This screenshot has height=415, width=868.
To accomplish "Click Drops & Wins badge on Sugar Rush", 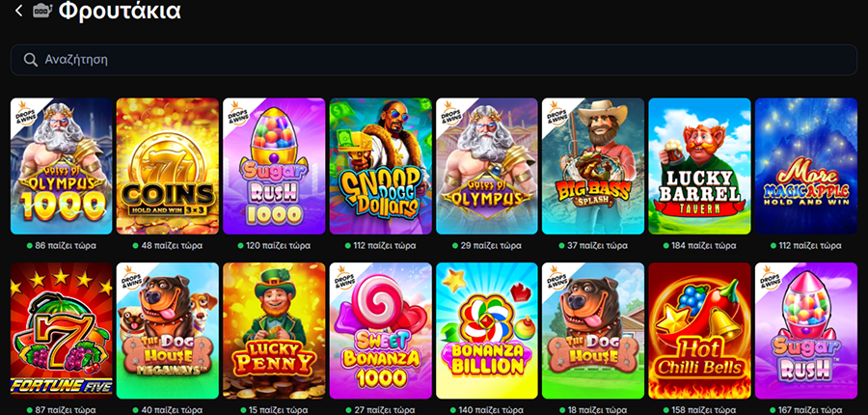I will click(x=769, y=276).
